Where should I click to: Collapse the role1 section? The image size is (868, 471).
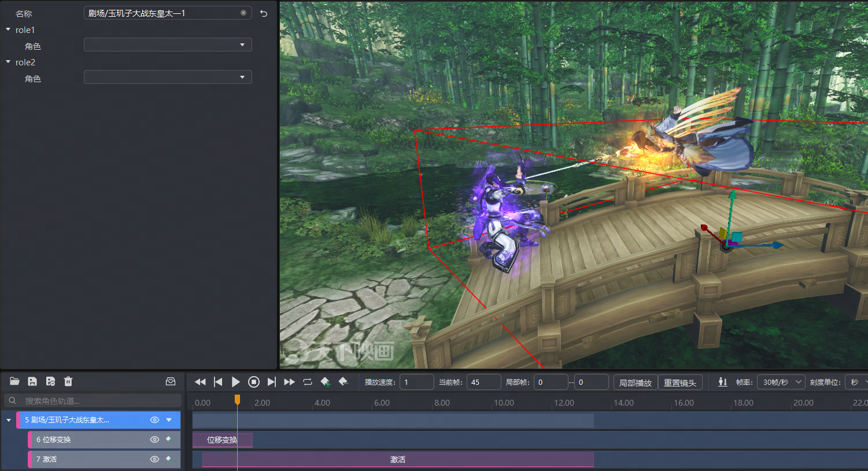(x=8, y=30)
